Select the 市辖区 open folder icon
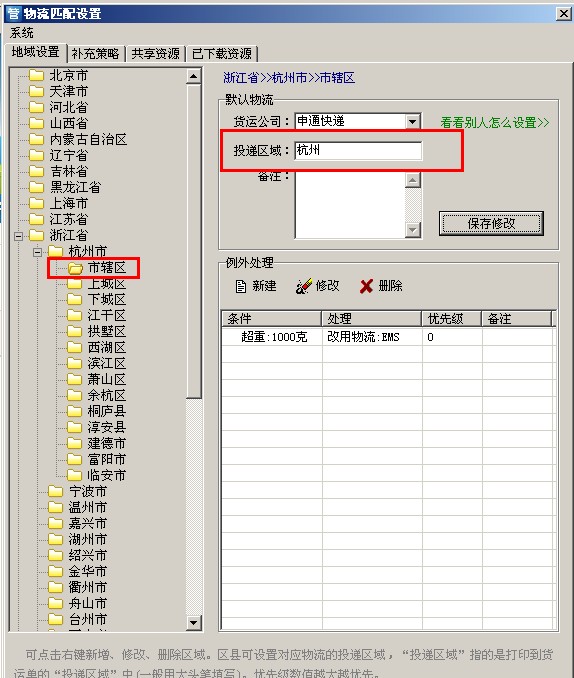574x678 pixels. (x=75, y=268)
